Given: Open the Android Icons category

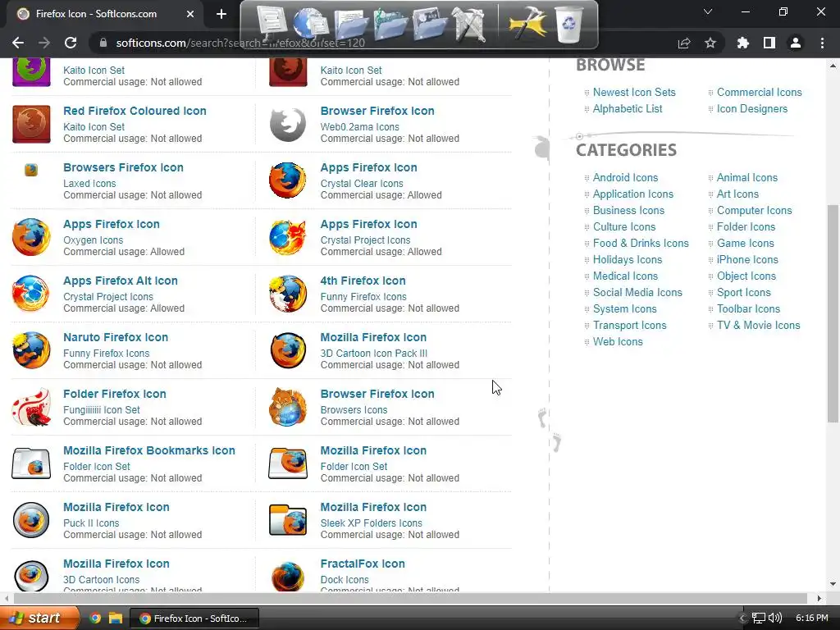Looking at the screenshot, I should click(625, 177).
